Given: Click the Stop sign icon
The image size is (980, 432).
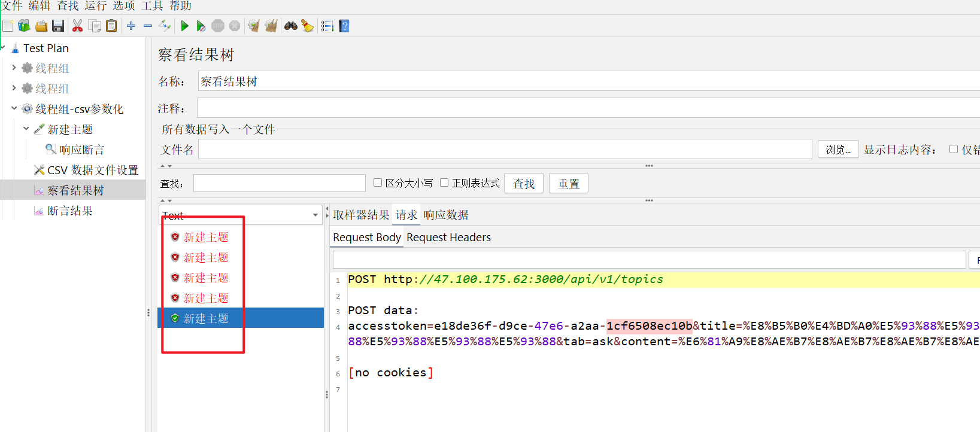Looking at the screenshot, I should [218, 26].
